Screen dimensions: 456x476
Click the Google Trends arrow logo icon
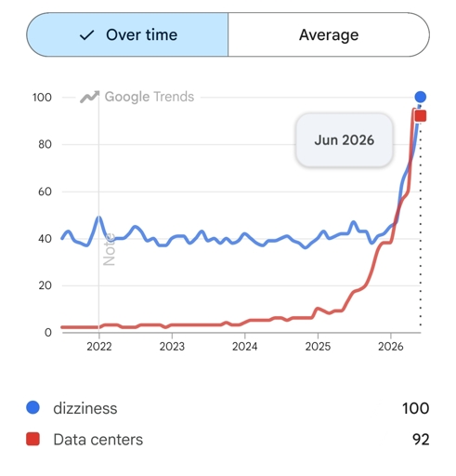pos(90,97)
